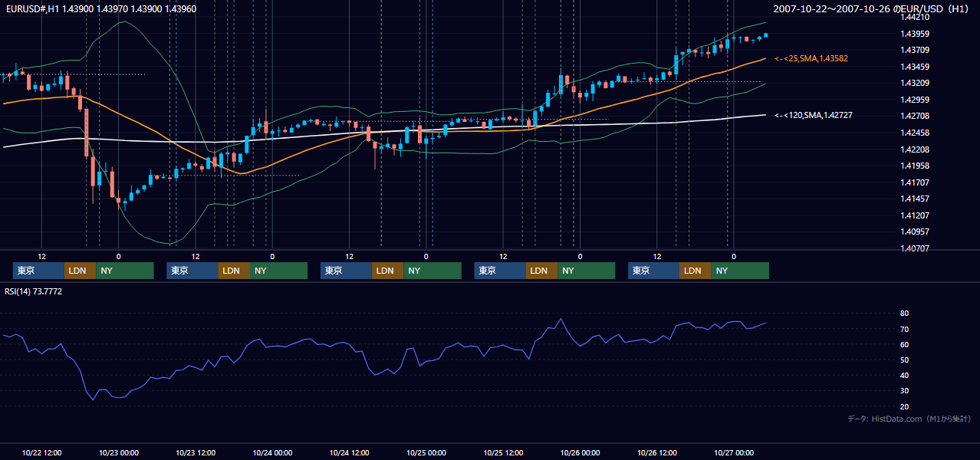Image resolution: width=980 pixels, height=460 pixels.
Task: Select the LDN session block before 10/24 00:00
Action: pyautogui.click(x=234, y=271)
